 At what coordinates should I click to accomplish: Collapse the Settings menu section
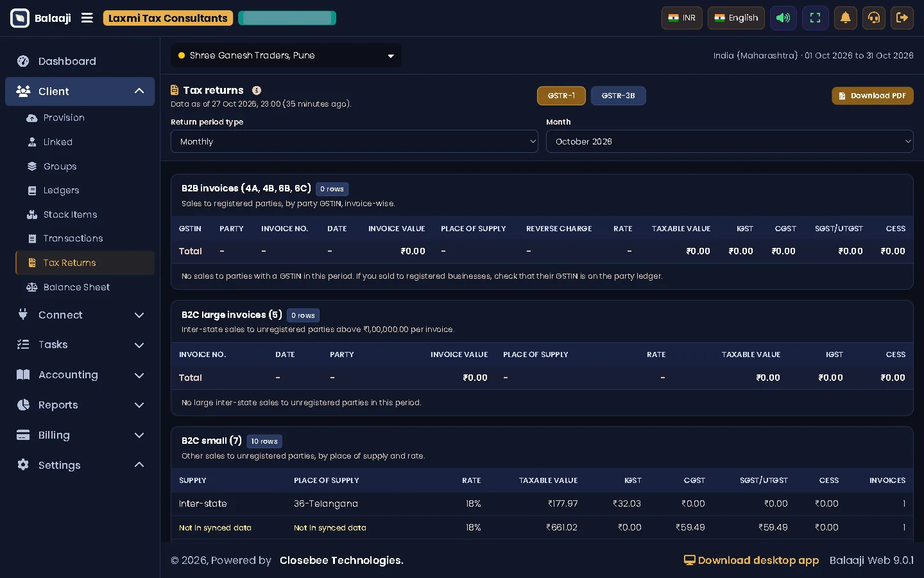coord(80,465)
